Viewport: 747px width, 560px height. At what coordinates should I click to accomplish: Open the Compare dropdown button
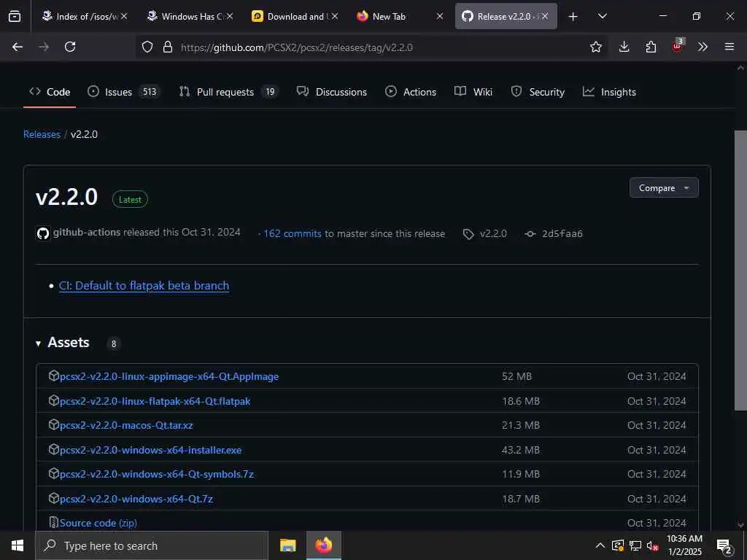pos(664,187)
